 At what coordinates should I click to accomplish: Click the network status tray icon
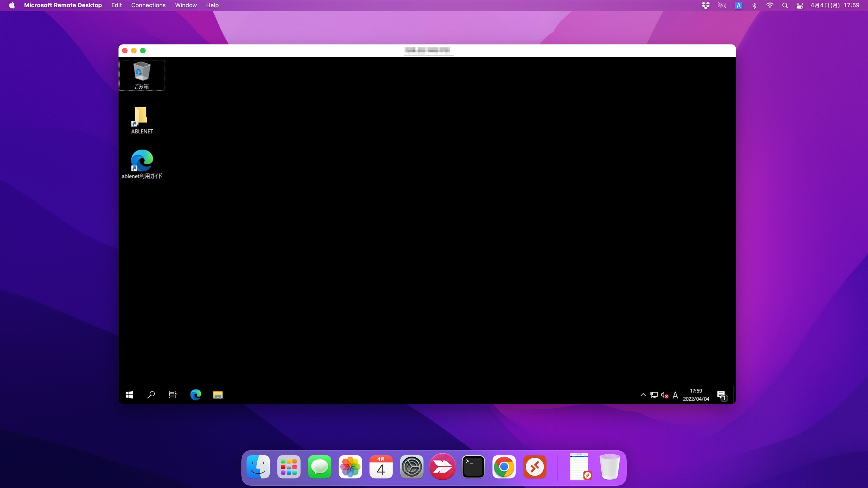click(x=654, y=395)
